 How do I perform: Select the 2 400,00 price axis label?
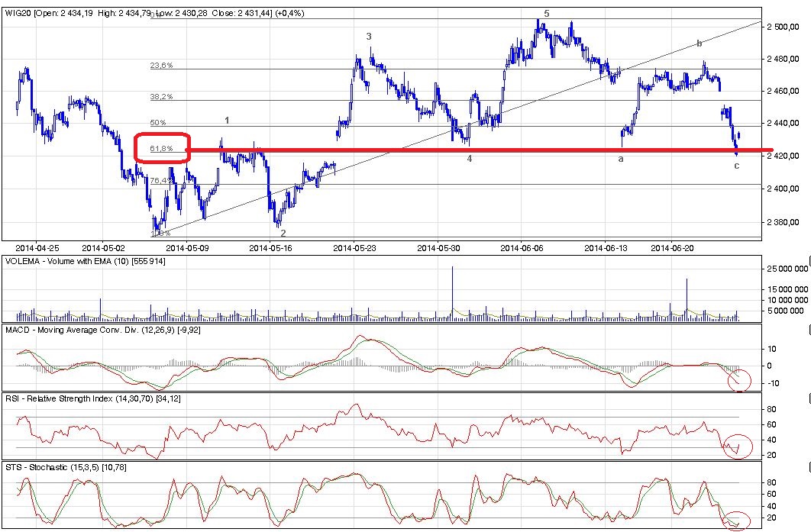click(x=783, y=189)
